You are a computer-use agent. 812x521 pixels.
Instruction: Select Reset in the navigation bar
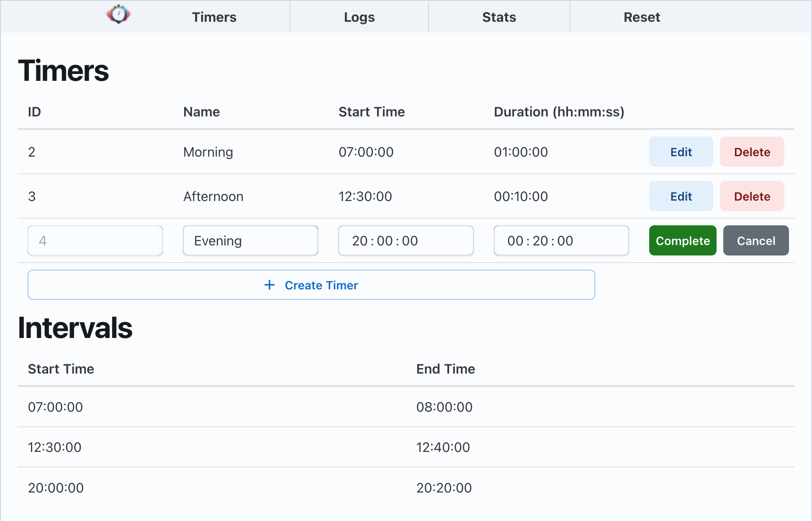tap(641, 17)
